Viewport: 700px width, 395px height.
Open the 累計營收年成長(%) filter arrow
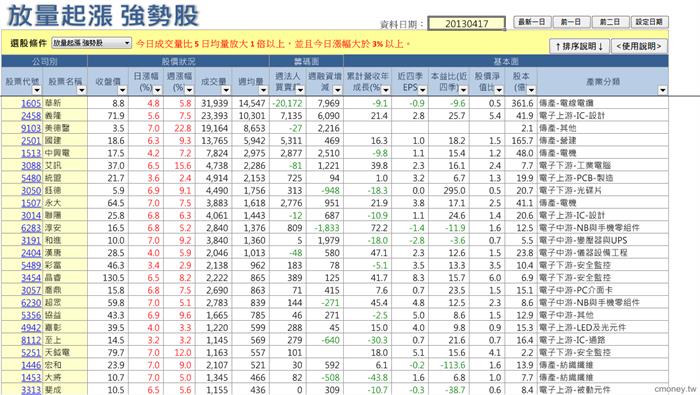click(x=386, y=90)
